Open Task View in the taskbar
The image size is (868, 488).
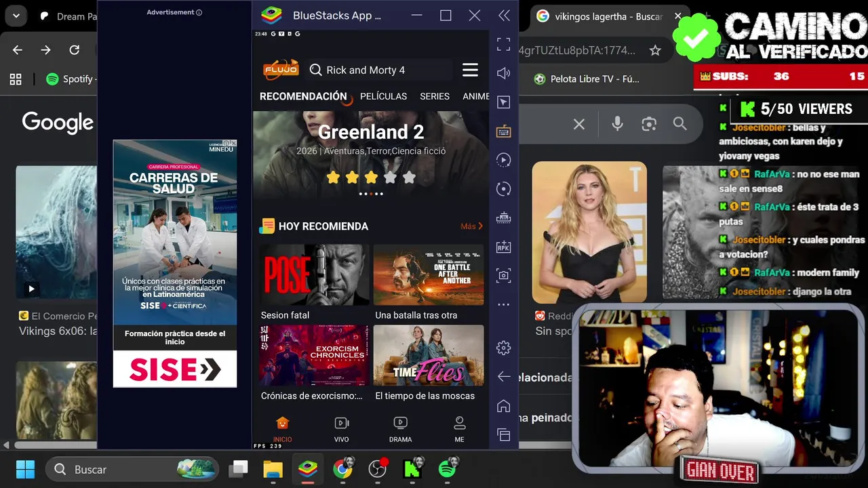238,469
